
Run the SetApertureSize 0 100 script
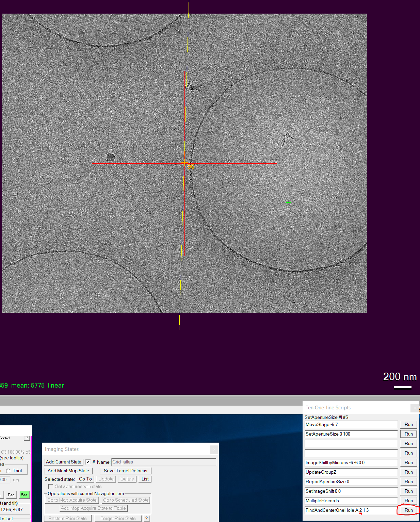point(408,434)
